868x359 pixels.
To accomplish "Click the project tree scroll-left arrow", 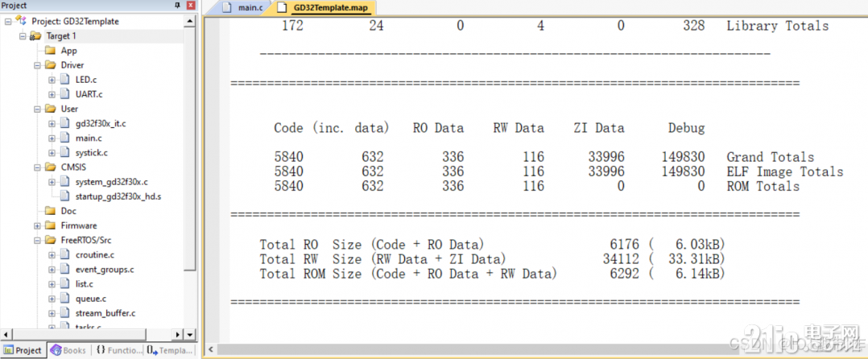I will coord(6,335).
